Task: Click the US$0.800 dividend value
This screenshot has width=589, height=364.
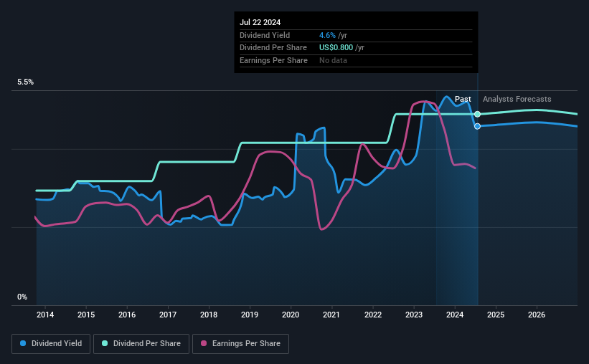Action: 336,48
